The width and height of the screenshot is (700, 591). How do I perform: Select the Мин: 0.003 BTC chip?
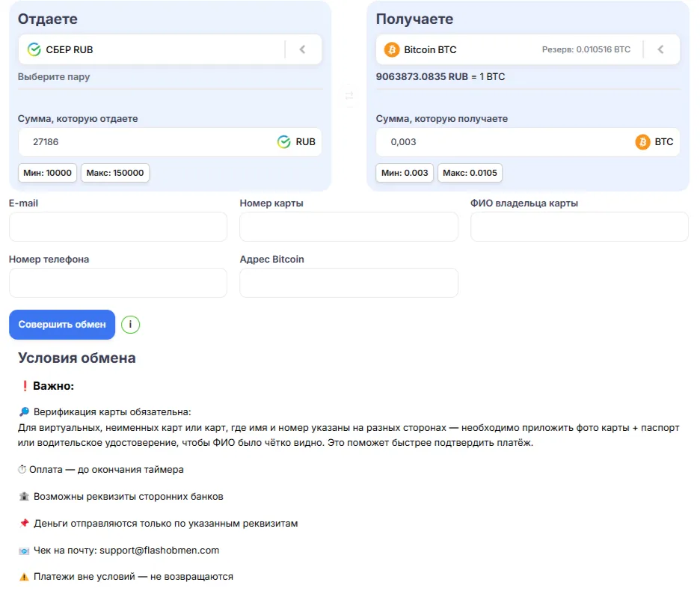click(x=405, y=173)
